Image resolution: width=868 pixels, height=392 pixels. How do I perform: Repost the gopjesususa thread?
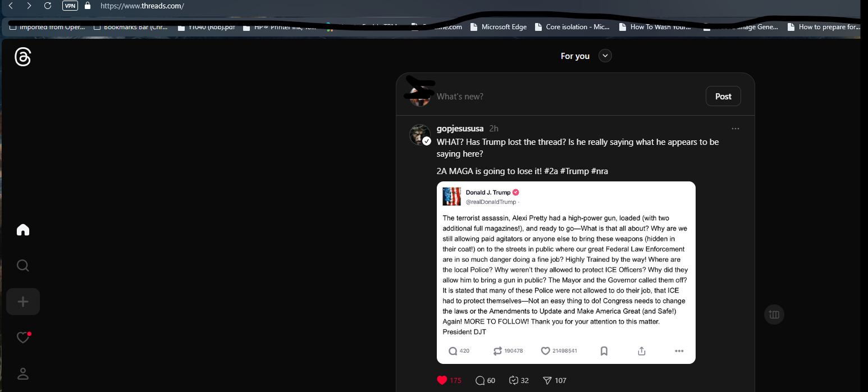(x=518, y=380)
